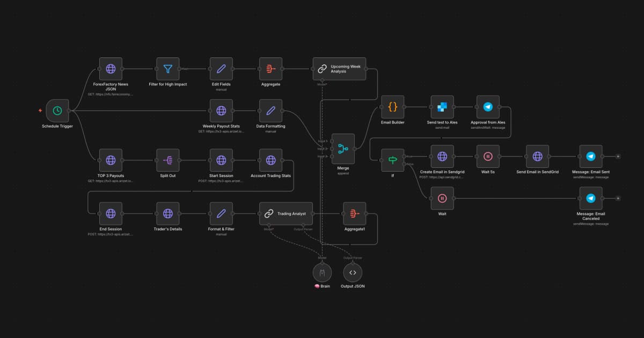Select the Weekly Payout Stats node

(x=222, y=111)
